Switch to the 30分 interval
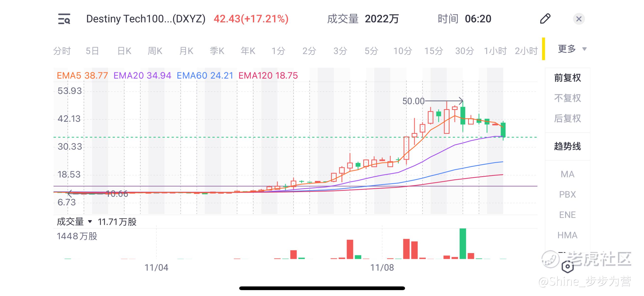 click(465, 51)
